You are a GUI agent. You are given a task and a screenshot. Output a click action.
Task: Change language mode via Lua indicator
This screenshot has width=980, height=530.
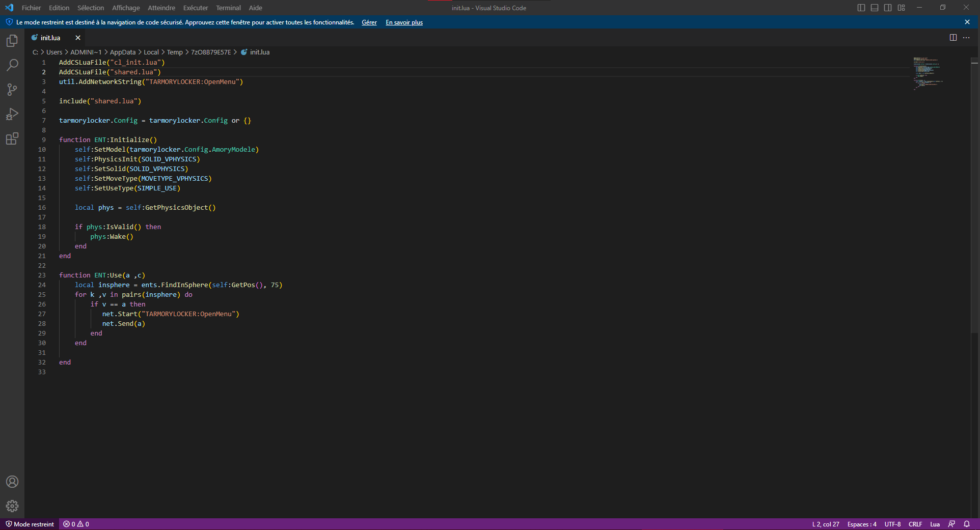point(935,524)
